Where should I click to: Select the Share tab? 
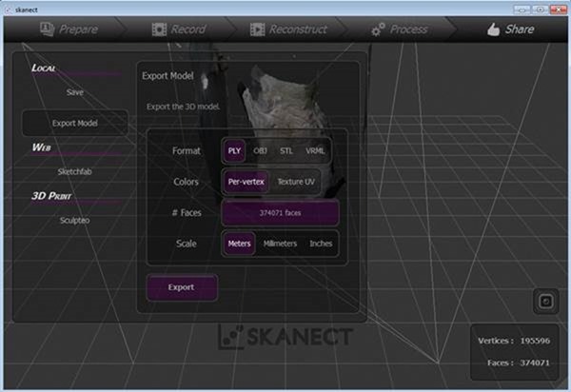click(x=510, y=29)
